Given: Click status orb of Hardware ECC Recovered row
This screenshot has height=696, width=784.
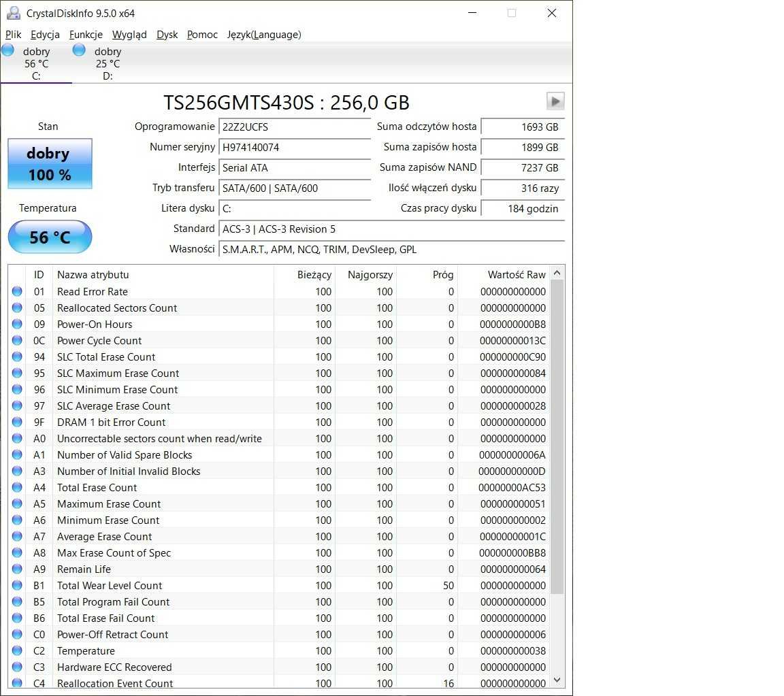Looking at the screenshot, I should coord(17,667).
